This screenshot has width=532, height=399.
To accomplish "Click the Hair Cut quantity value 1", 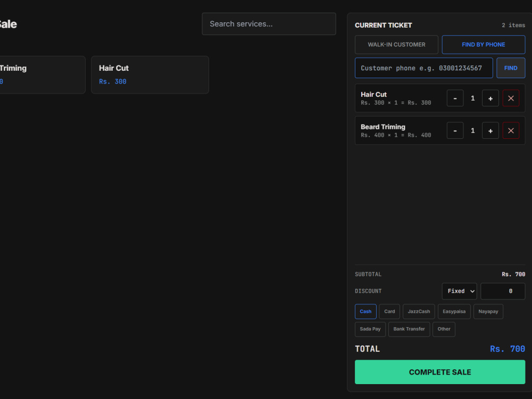I will [472, 98].
